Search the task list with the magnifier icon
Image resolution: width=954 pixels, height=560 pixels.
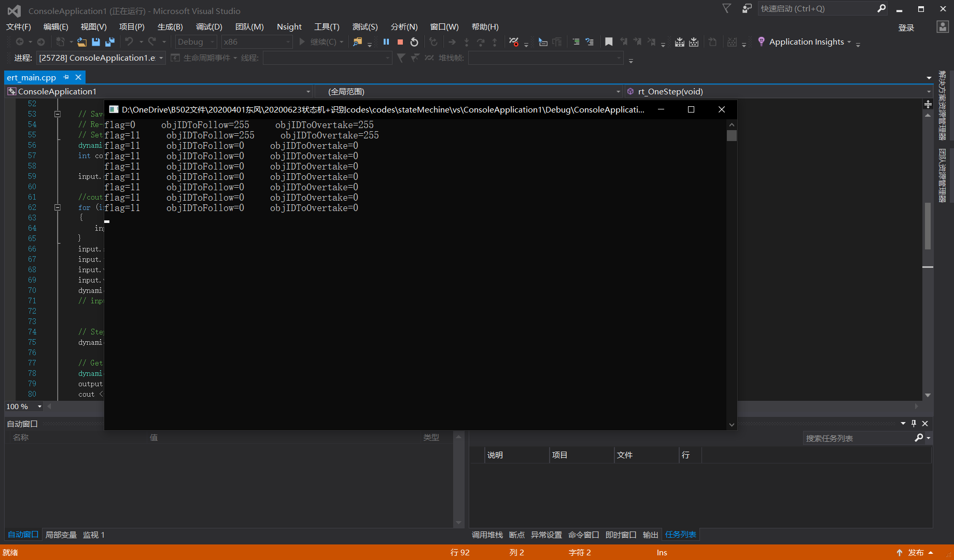coord(919,438)
